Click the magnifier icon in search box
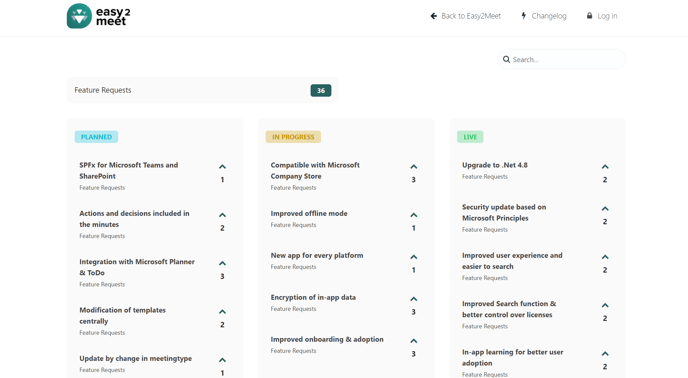The width and height of the screenshot is (688, 378). point(506,59)
